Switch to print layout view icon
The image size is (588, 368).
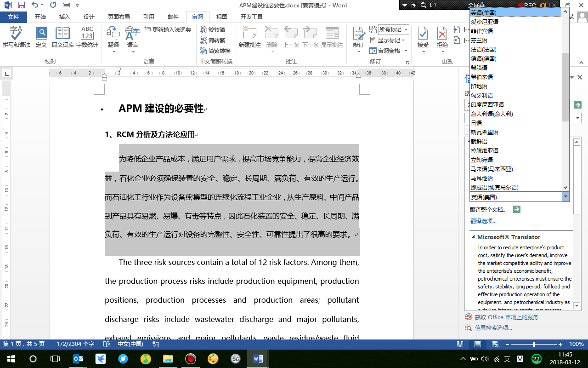click(478, 344)
